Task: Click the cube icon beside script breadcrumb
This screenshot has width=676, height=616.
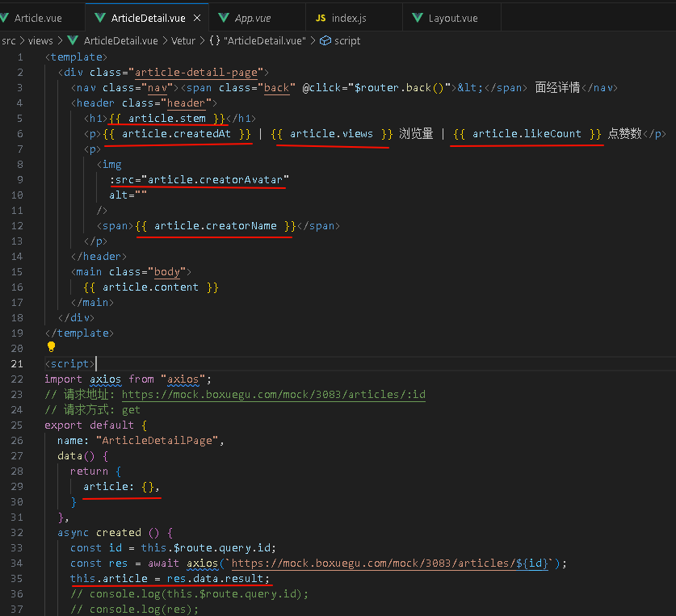Action: [325, 40]
